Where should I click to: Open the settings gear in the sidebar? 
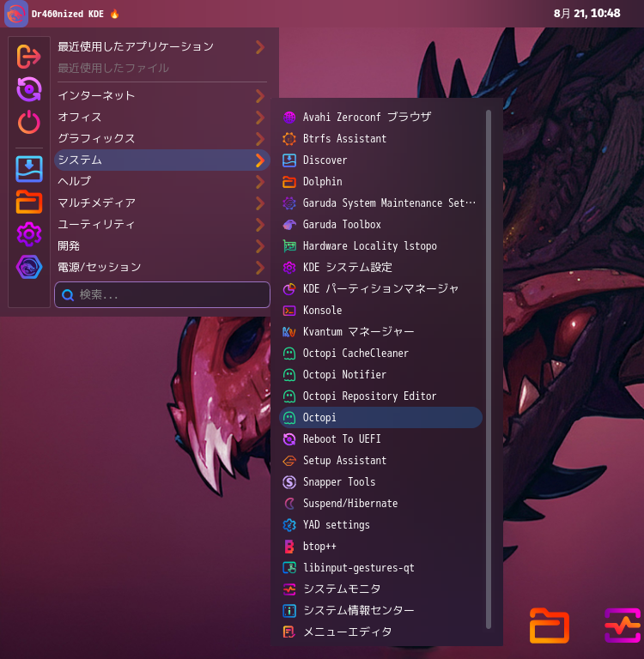point(28,234)
